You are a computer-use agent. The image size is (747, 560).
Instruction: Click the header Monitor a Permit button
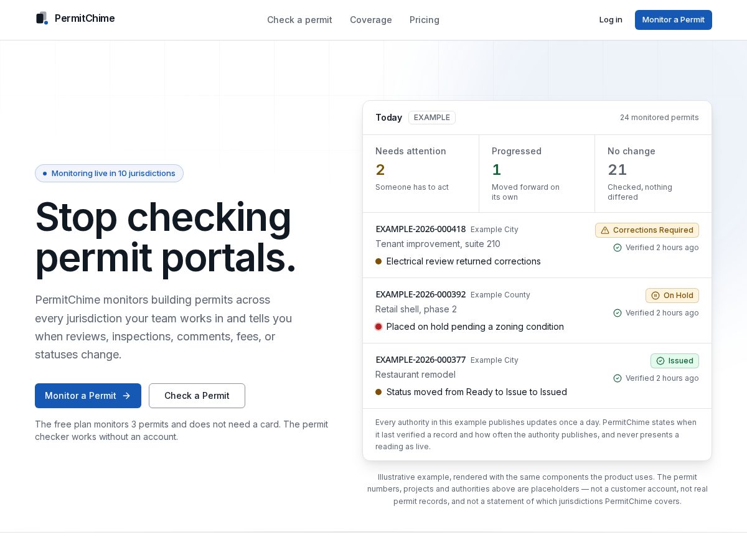674,20
